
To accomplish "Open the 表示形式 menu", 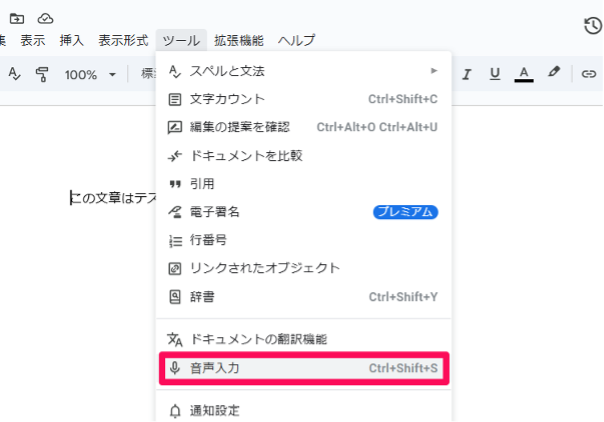I will (123, 40).
